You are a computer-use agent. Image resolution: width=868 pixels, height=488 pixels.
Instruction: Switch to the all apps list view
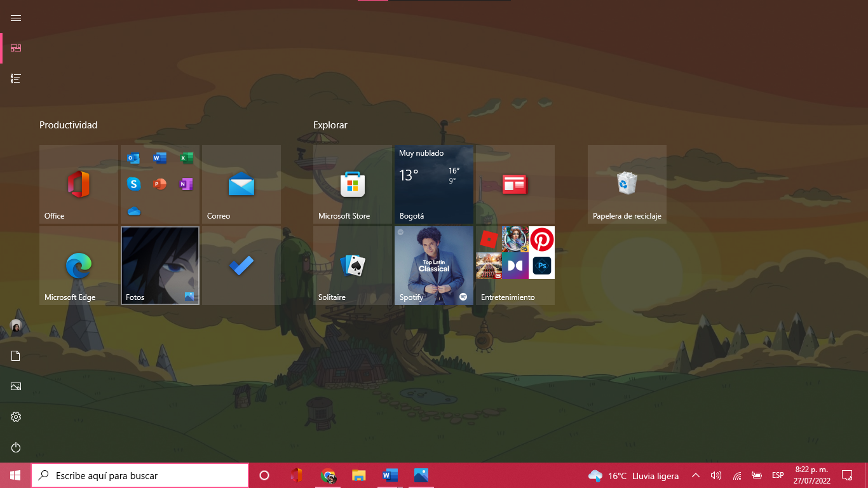coord(16,79)
